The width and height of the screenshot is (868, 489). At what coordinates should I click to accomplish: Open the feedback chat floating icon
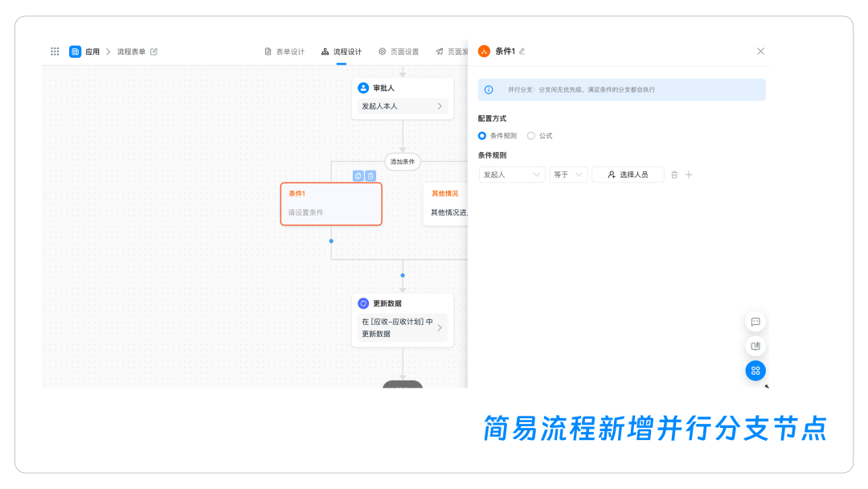click(755, 322)
